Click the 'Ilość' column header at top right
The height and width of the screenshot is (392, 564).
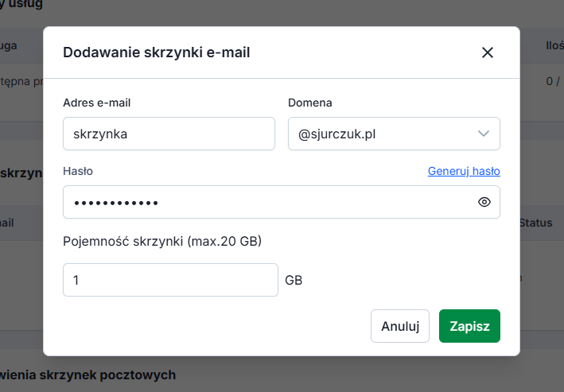[x=554, y=46]
